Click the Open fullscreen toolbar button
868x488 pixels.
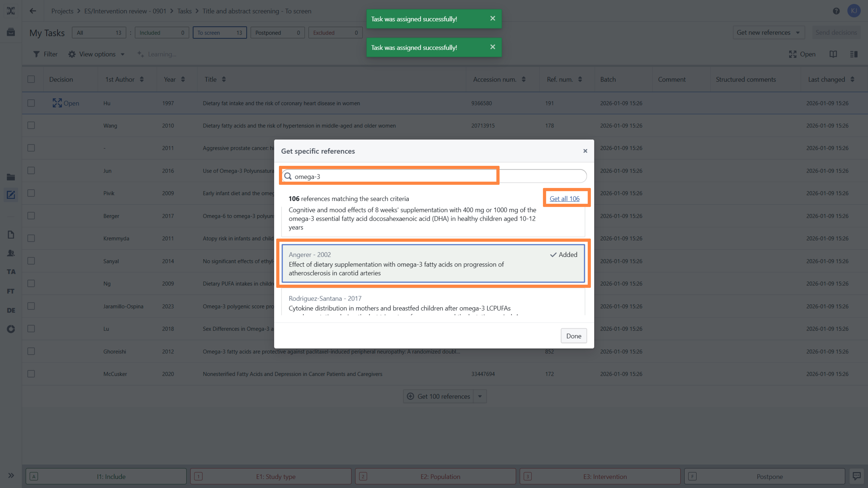pos(802,54)
